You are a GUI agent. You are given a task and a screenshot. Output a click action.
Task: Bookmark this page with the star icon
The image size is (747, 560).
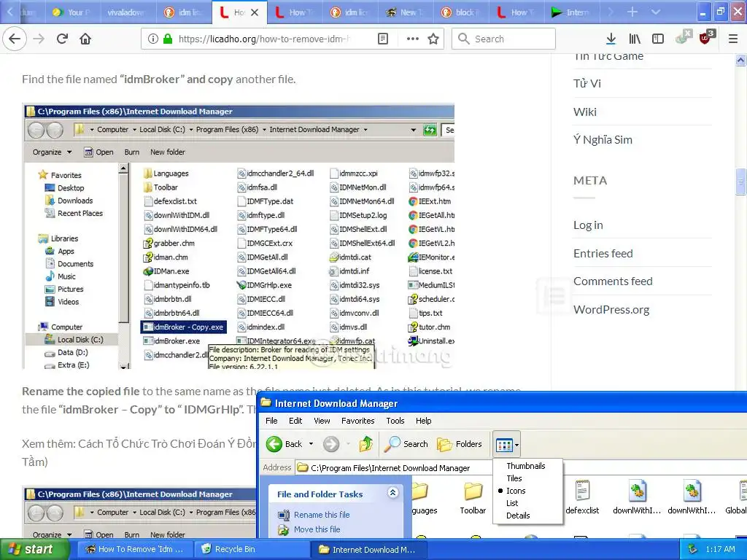coord(433,39)
